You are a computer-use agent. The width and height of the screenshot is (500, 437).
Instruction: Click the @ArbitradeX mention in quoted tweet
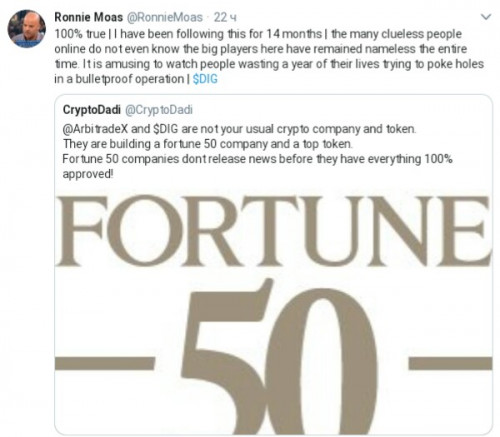pos(95,129)
